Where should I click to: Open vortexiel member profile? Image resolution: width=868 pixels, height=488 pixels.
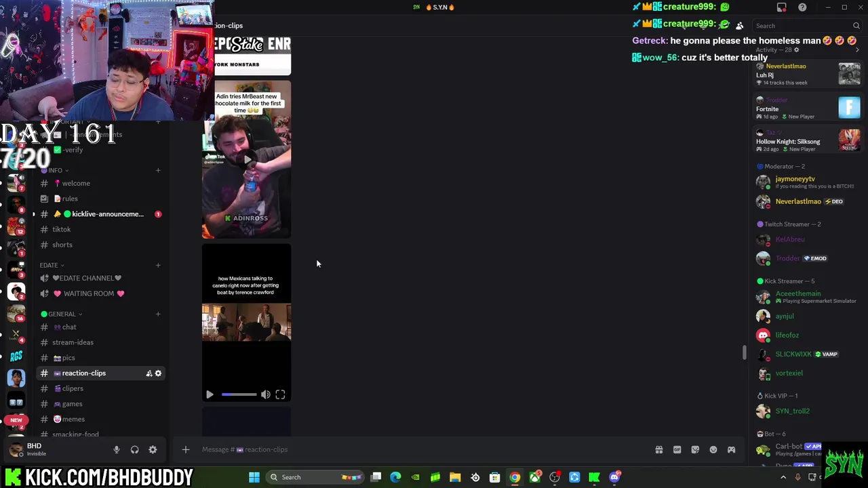[808, 373]
